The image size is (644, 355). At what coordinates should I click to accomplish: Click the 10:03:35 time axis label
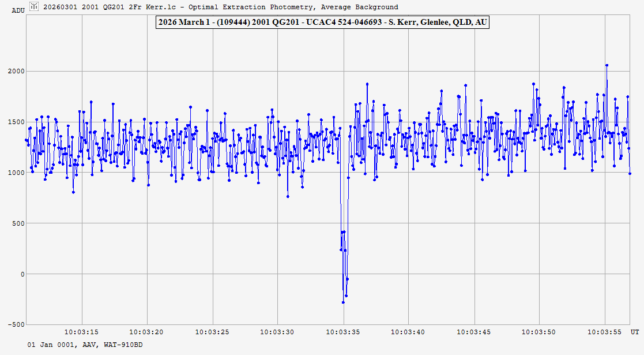click(x=344, y=332)
